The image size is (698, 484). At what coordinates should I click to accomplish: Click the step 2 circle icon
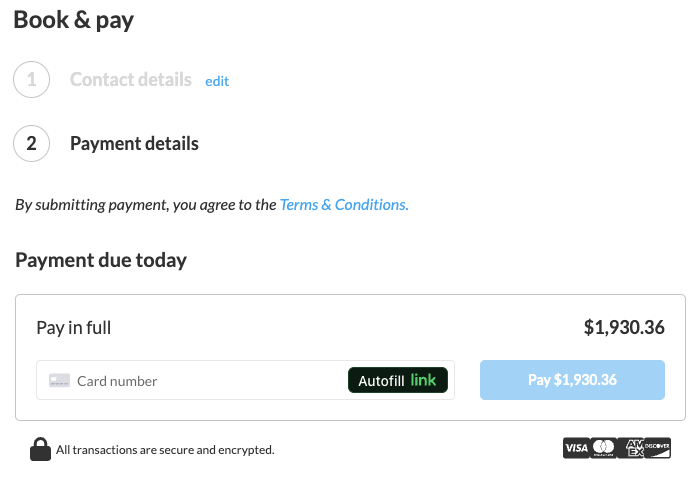pos(32,143)
